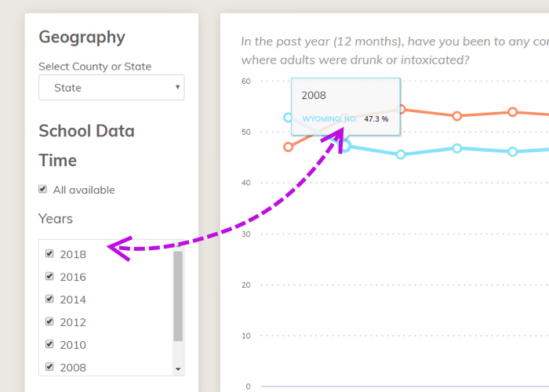Toggle the 2014 year checkbox
This screenshot has width=549, height=392.
coord(49,299)
